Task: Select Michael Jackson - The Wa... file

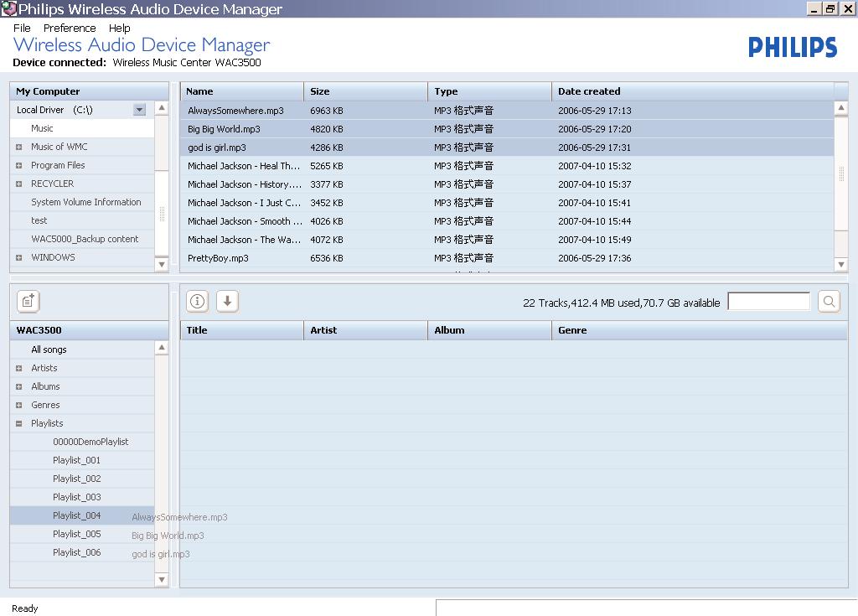Action: (507, 240)
